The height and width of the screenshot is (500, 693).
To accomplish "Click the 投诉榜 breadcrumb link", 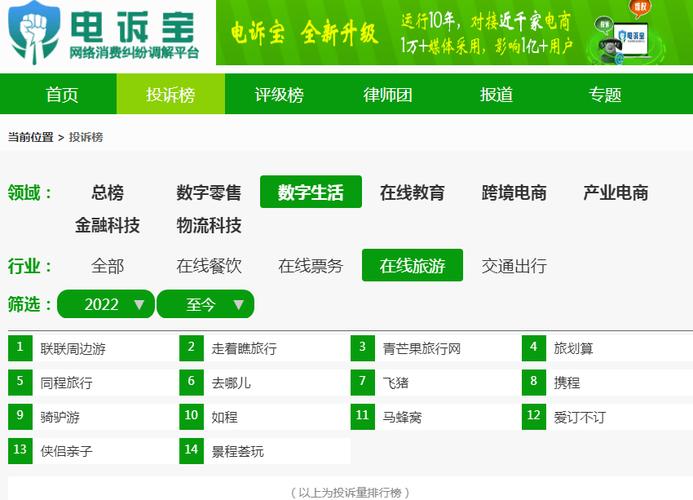I will pos(86,137).
